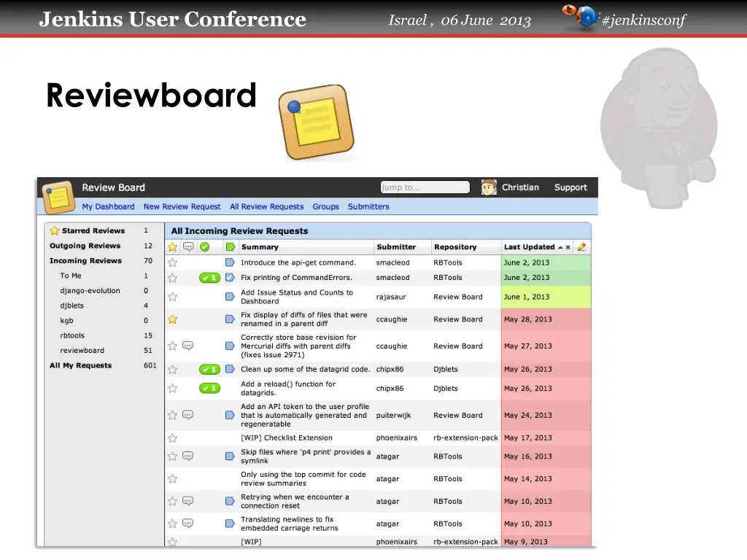The height and width of the screenshot is (560, 747).
Task: Click the Starred Reviews star icon in sidebar
Action: click(55, 230)
